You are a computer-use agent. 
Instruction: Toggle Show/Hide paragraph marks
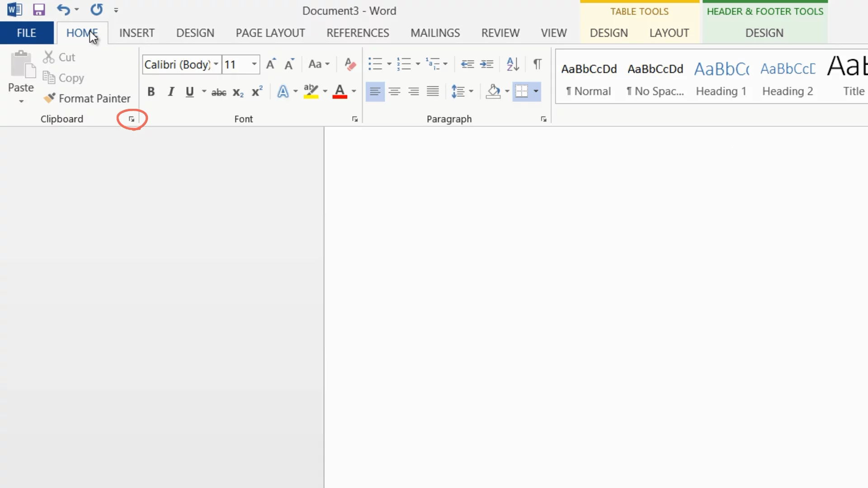click(x=537, y=64)
